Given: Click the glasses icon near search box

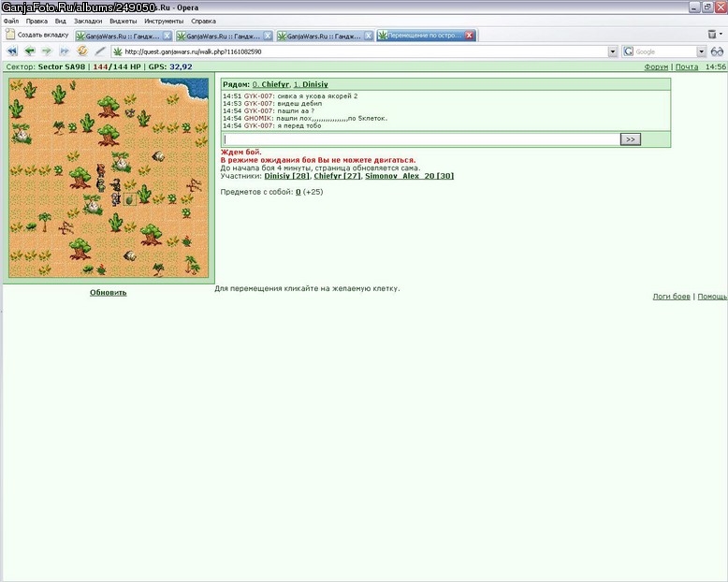Looking at the screenshot, I should point(718,51).
